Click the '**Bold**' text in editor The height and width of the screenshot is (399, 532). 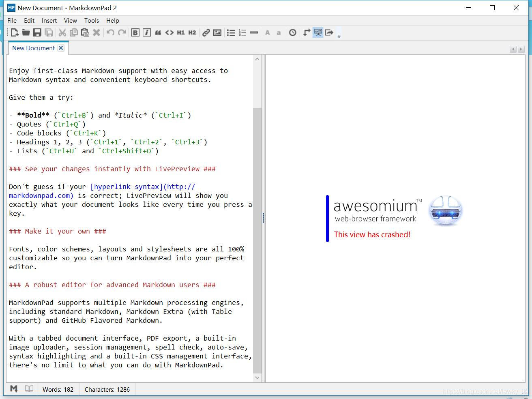click(33, 115)
